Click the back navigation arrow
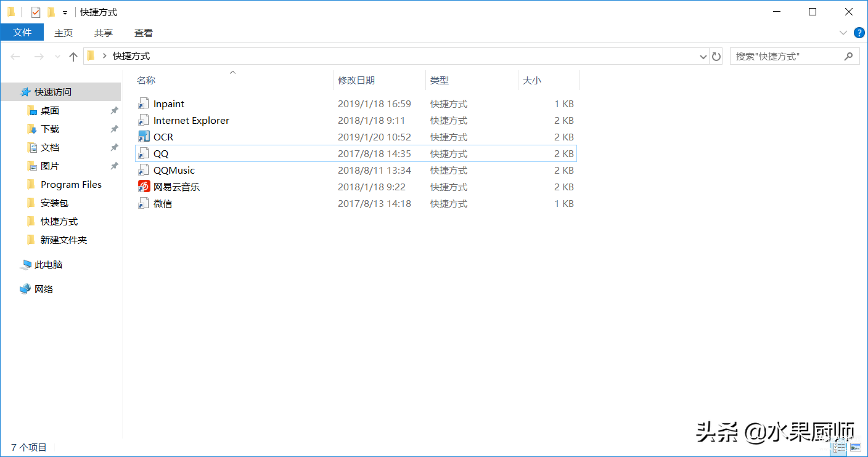 coord(15,56)
